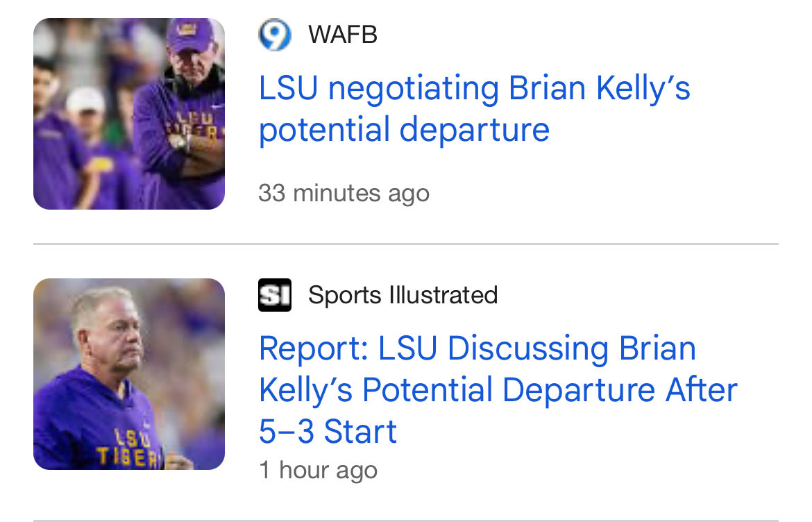
Task: Click the Sports Illustrated SI logo icon
Action: [x=274, y=295]
